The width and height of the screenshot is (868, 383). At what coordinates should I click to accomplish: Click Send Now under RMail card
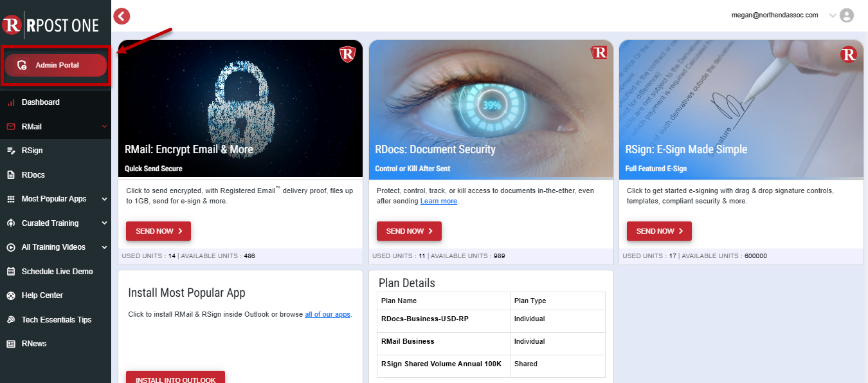158,231
